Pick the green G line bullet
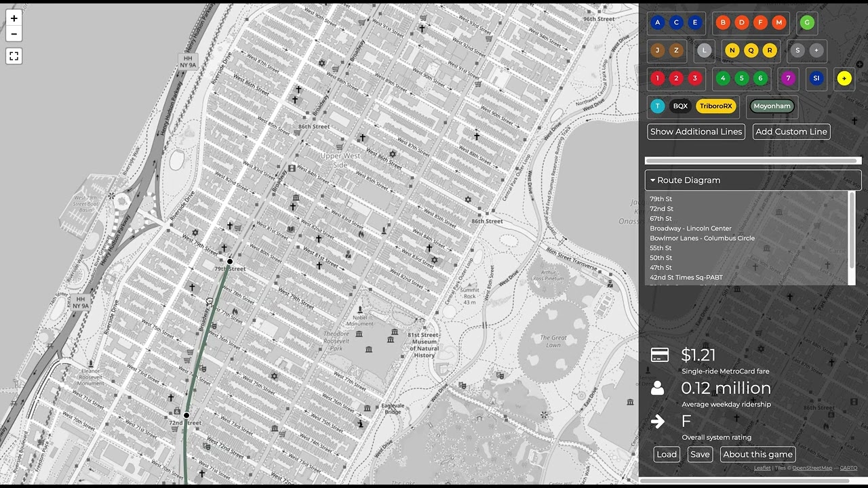The width and height of the screenshot is (868, 488). [807, 22]
